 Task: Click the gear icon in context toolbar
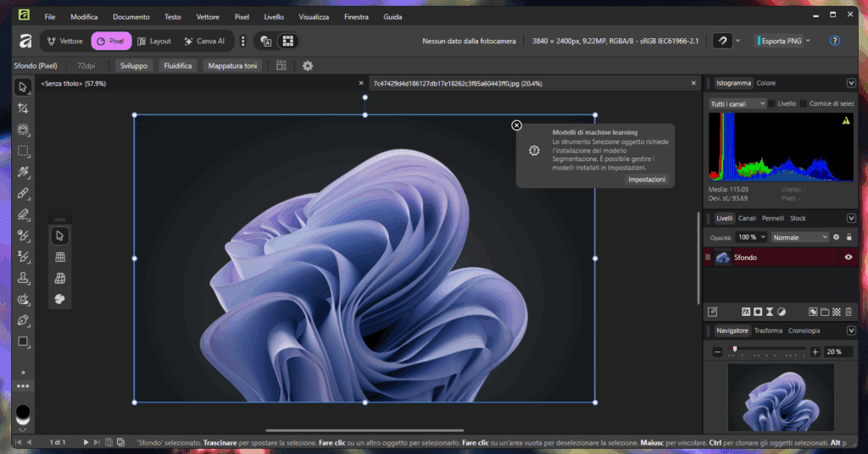pyautogui.click(x=308, y=65)
